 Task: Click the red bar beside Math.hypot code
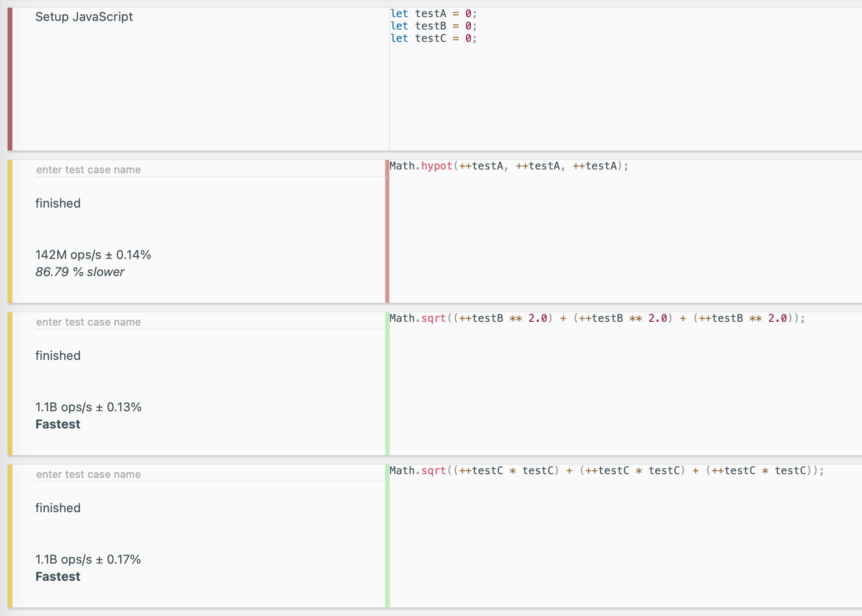(387, 231)
